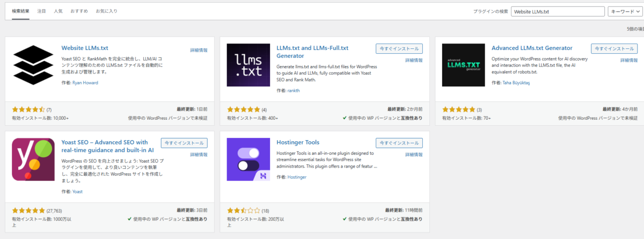Open 詳細情報 for Yoast SEO

[199, 155]
